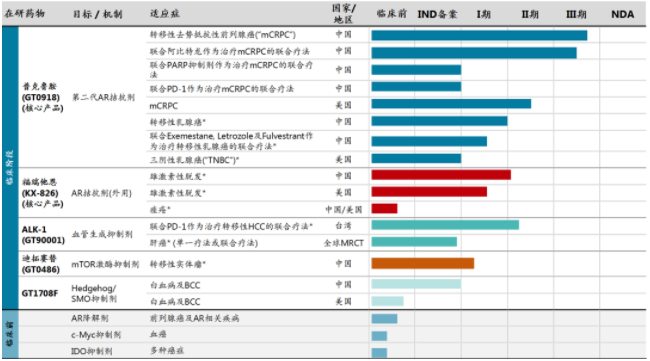Click the 全球MRCT region cell
This screenshot has height=361, width=650.
point(344,243)
